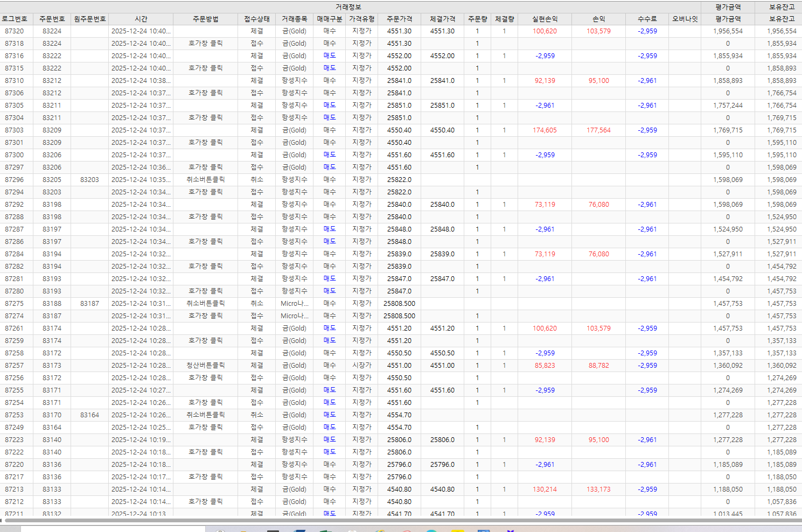Click the 거래정보 group header
This screenshot has height=532, width=802.
point(348,7)
